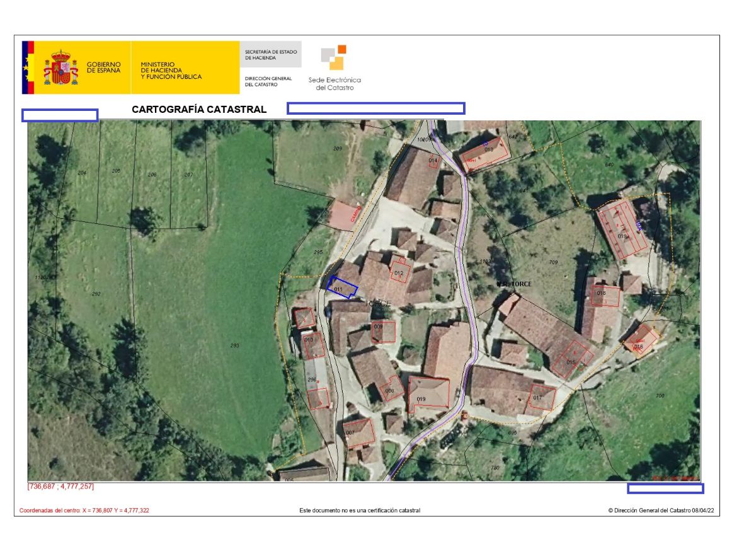756x549 pixels.
Task: Select the red building marker 012
Action: (x=399, y=272)
